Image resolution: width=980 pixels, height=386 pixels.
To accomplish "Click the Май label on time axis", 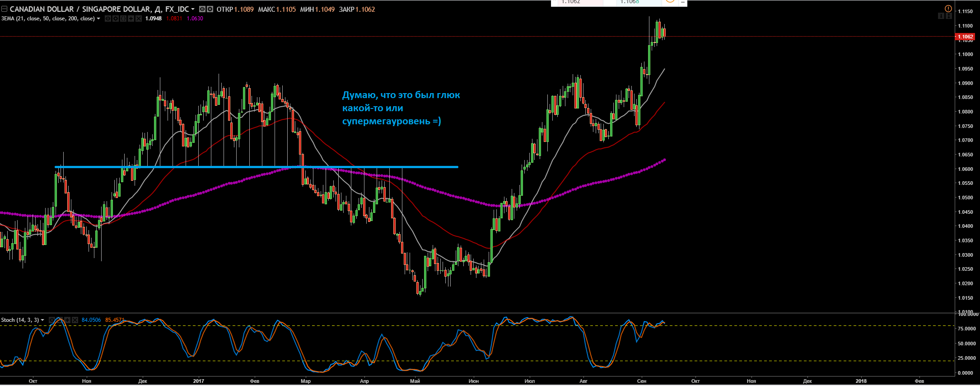I will point(415,381).
